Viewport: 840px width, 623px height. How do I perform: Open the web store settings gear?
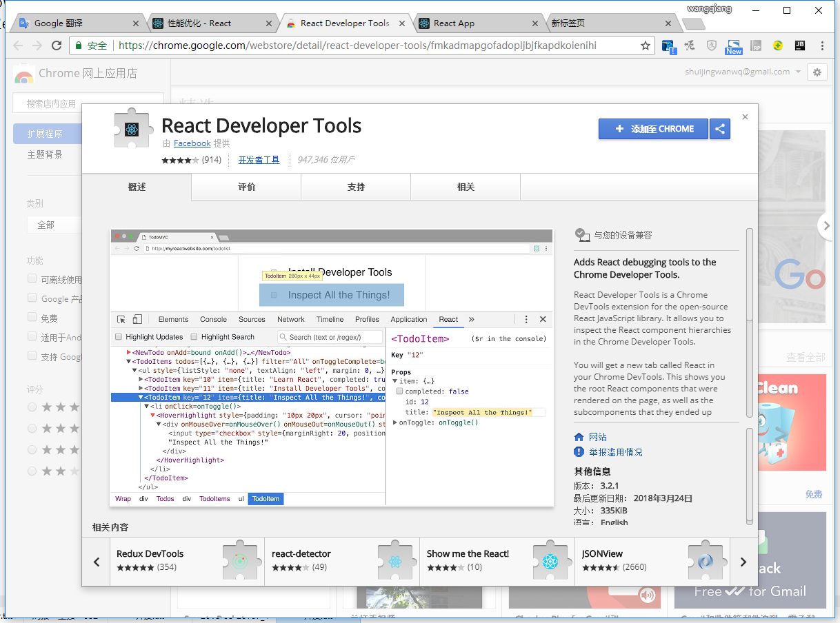point(817,72)
